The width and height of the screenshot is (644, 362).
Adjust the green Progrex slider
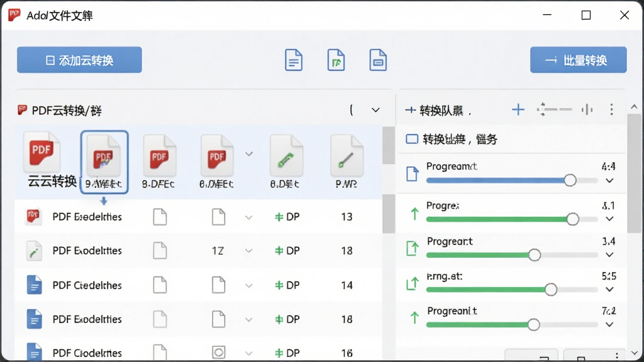(512, 219)
